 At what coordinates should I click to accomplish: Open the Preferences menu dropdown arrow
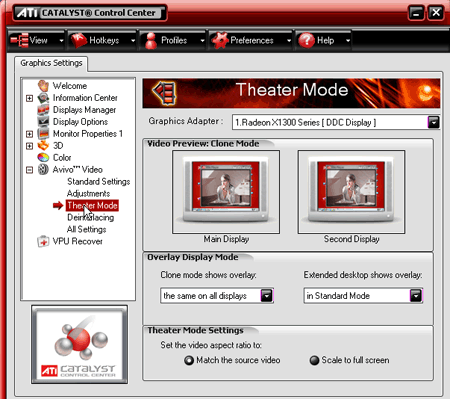(289, 41)
